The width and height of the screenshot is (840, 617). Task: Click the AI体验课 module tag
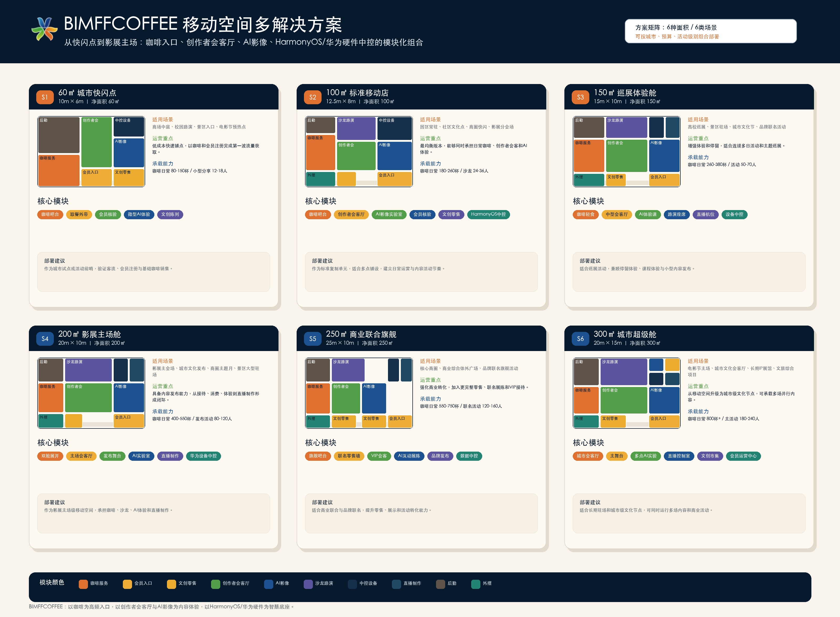(648, 215)
